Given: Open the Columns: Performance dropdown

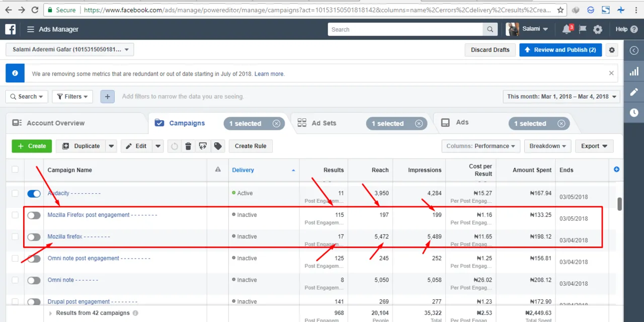Looking at the screenshot, I should 480,146.
